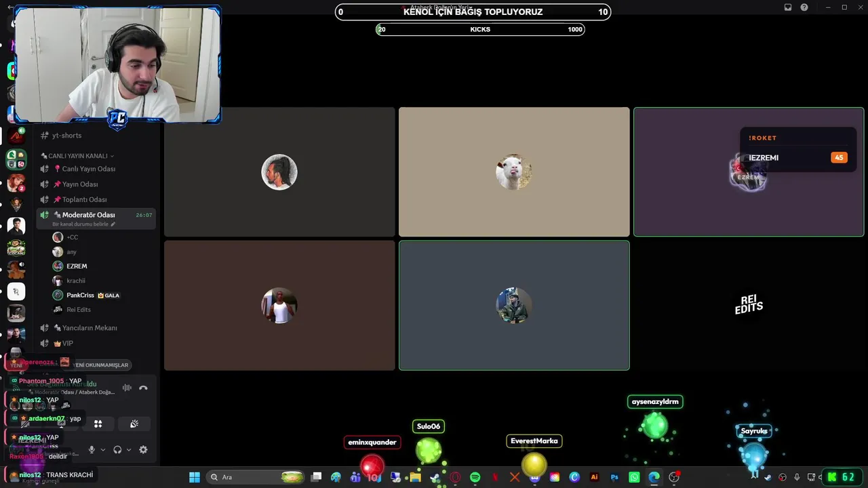Open the server with the red A logo

(x=16, y=136)
